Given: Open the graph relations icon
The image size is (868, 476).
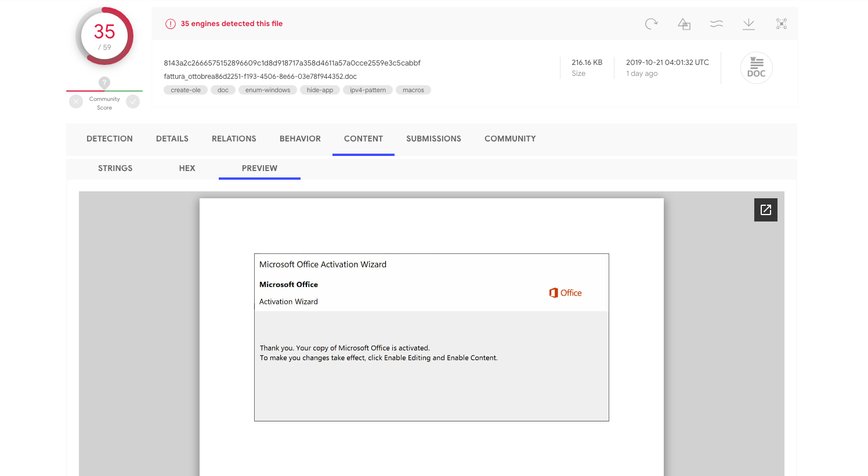Looking at the screenshot, I should (782, 24).
